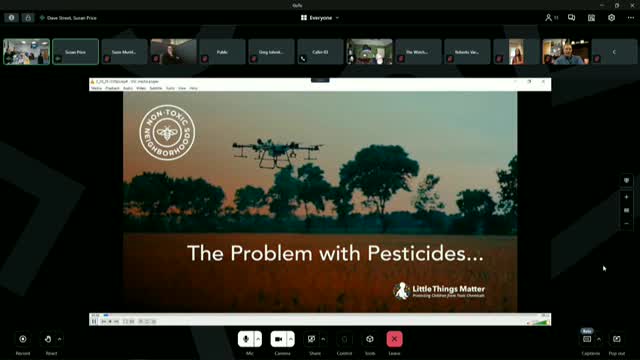Open the VLC Media menu
This screenshot has width=640, height=360.
tap(96, 88)
